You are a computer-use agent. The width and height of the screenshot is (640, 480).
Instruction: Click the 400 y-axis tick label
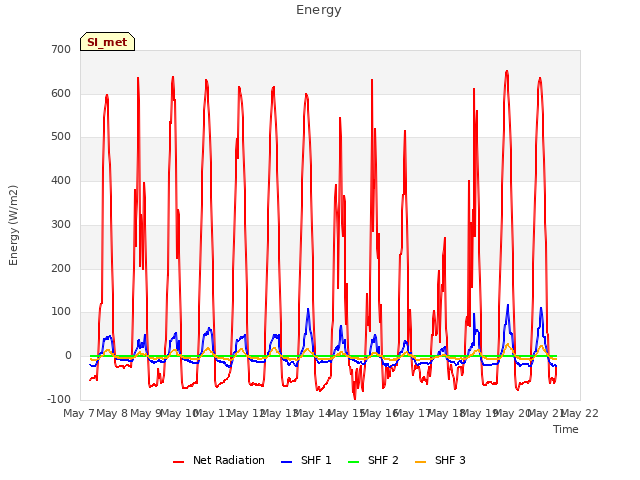pos(61,180)
